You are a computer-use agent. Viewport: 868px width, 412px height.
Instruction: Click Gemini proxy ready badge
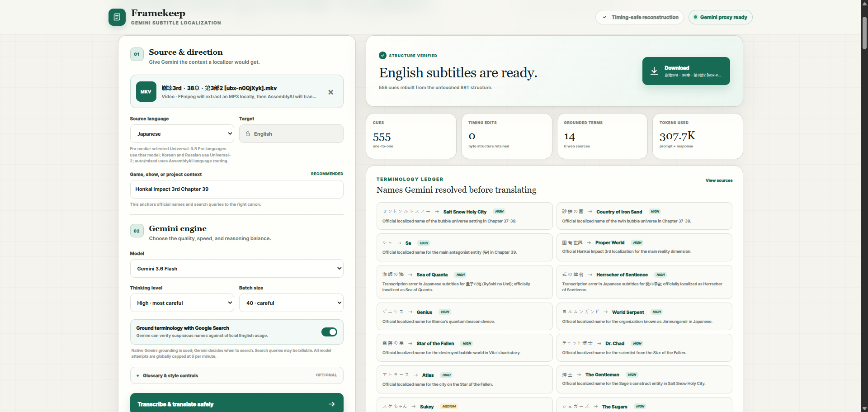click(720, 17)
